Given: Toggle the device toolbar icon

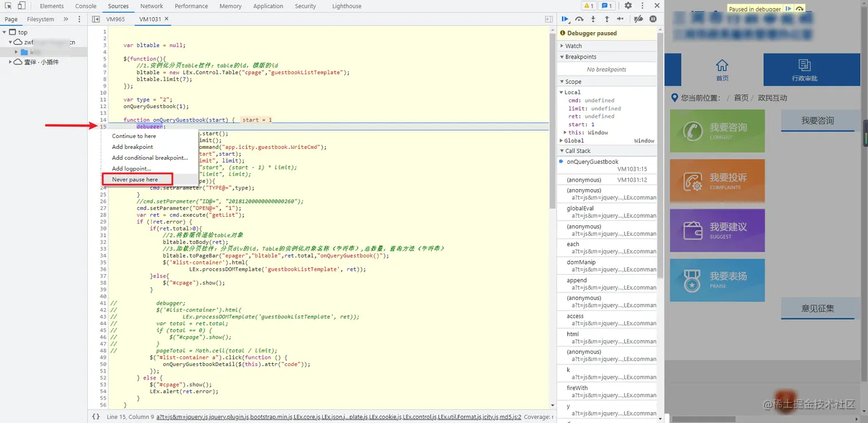Looking at the screenshot, I should tap(21, 6).
